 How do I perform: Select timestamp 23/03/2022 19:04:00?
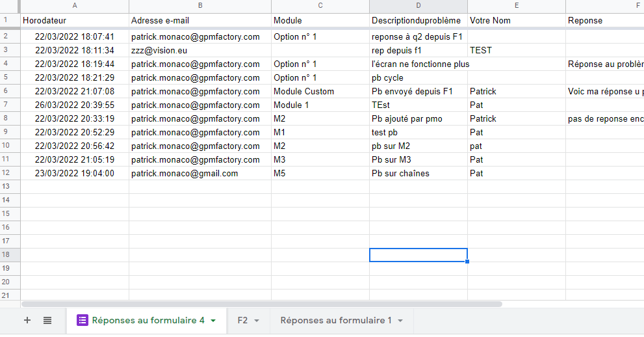pyautogui.click(x=75, y=173)
